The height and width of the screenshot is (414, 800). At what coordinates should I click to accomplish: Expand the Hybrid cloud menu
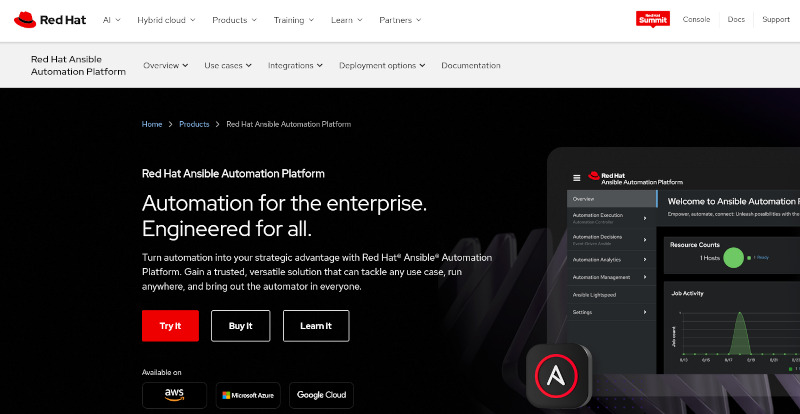[x=166, y=20]
